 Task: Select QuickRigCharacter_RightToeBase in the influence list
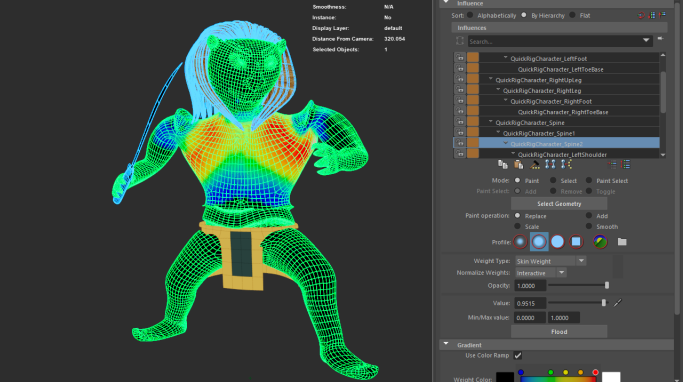click(x=563, y=112)
